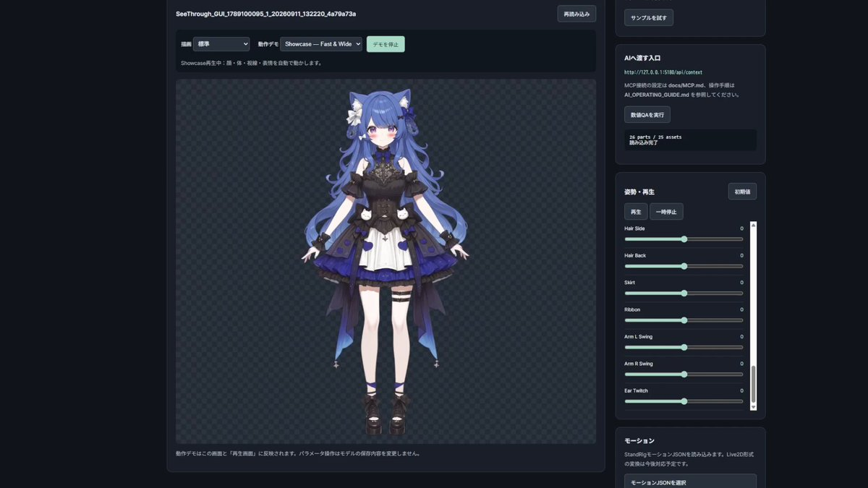Click the サンプルを試す button
Screen dimensions: 868x488
[649, 17]
